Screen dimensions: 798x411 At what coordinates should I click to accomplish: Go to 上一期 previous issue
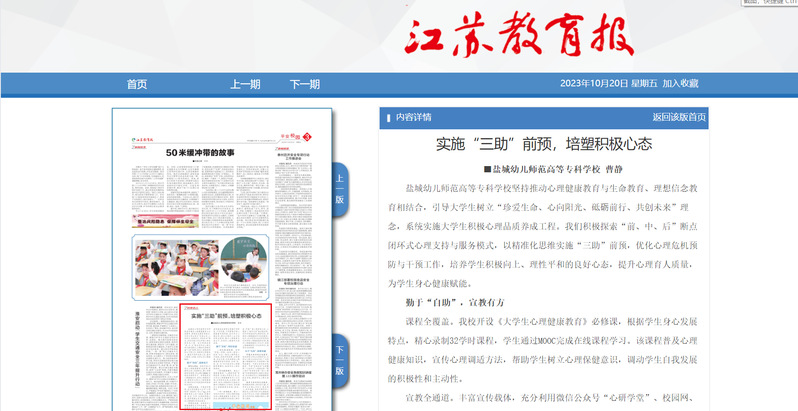coord(245,84)
